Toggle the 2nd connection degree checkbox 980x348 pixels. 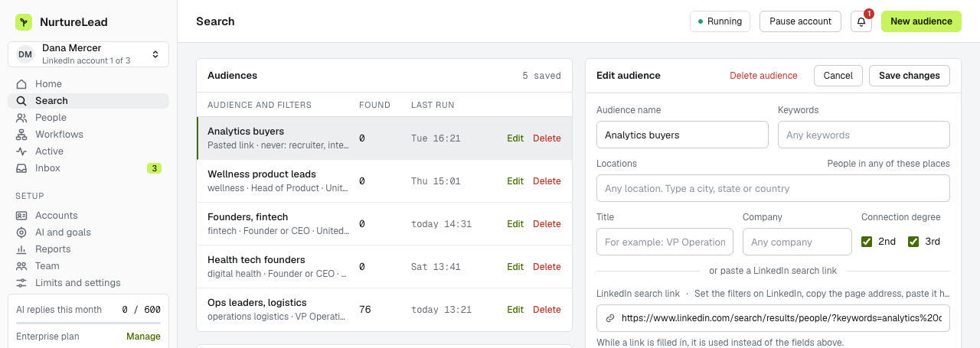867,242
